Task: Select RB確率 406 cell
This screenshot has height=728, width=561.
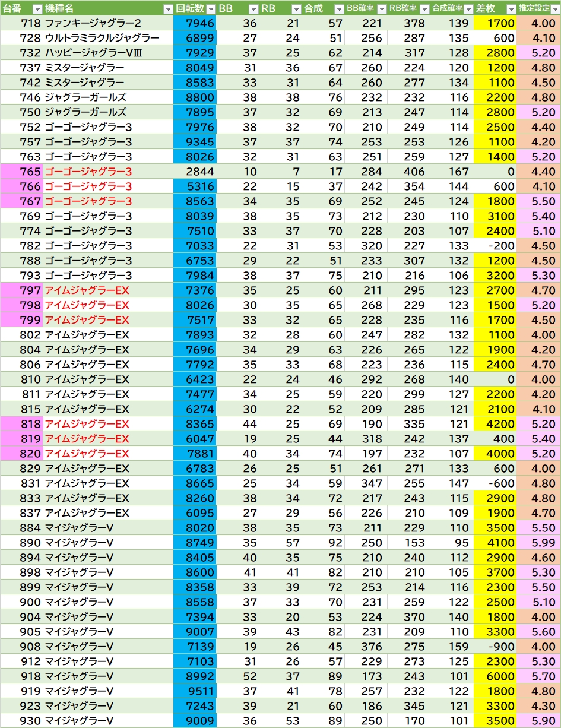Action: (408, 172)
